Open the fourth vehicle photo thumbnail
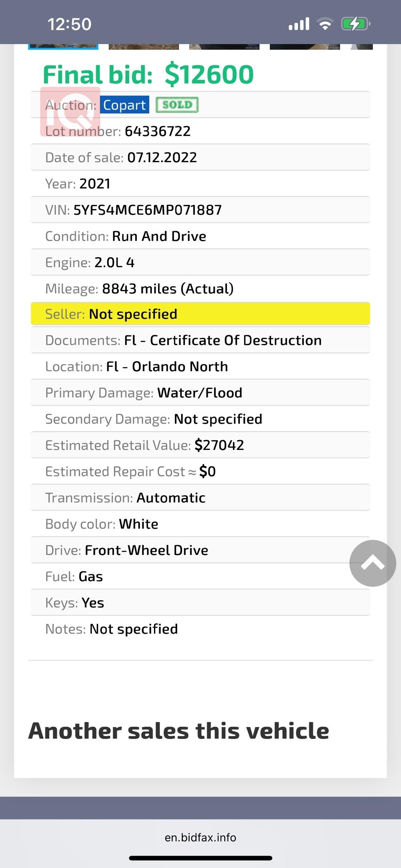The image size is (401, 868). click(x=305, y=47)
